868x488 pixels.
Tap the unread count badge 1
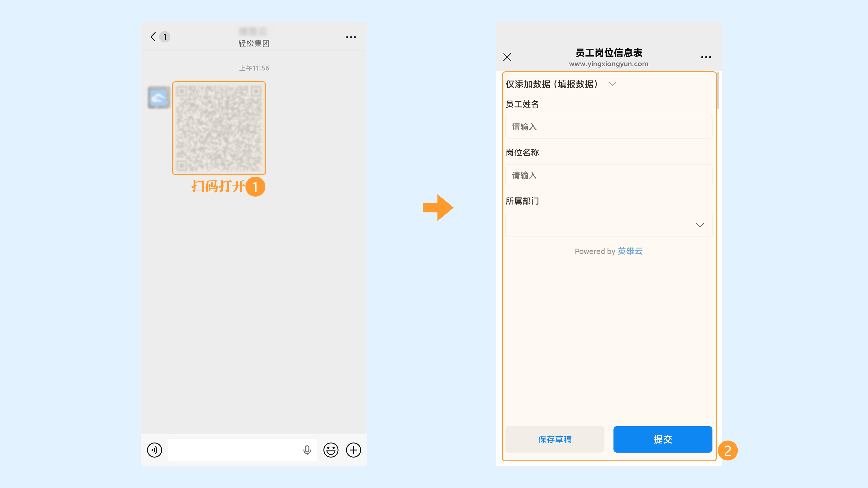165,37
